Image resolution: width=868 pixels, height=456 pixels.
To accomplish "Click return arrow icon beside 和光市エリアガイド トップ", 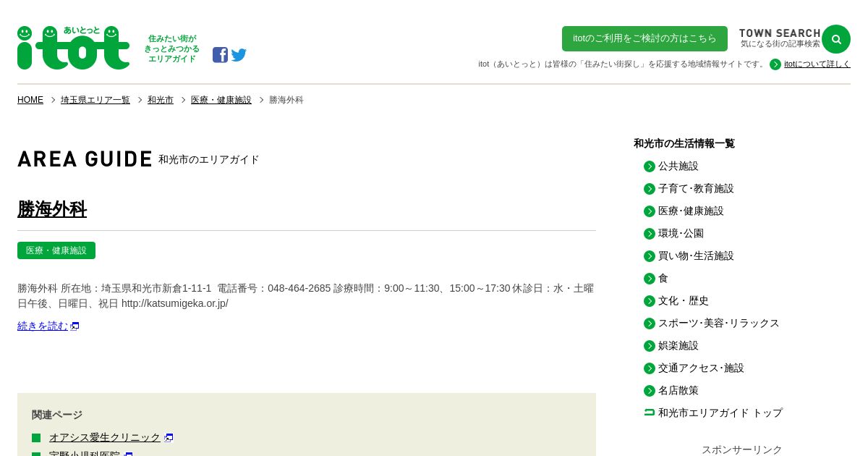I will click(x=650, y=412).
